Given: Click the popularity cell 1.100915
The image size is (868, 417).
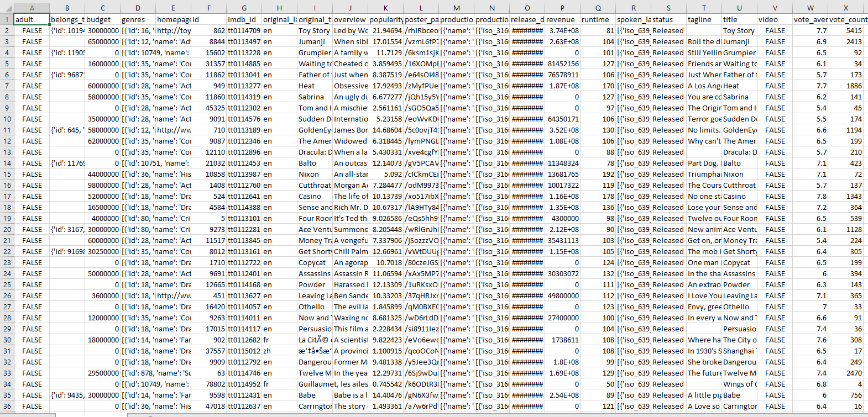Looking at the screenshot, I should pos(386,351).
